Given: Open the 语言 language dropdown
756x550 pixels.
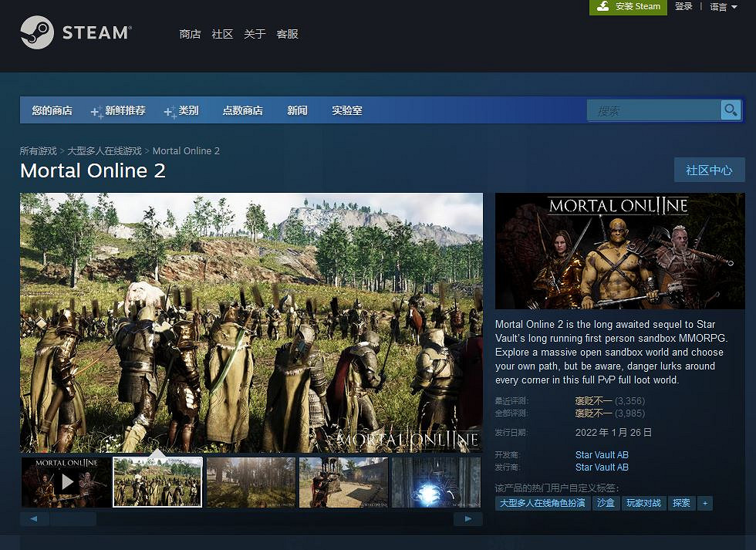Looking at the screenshot, I should pos(723,7).
